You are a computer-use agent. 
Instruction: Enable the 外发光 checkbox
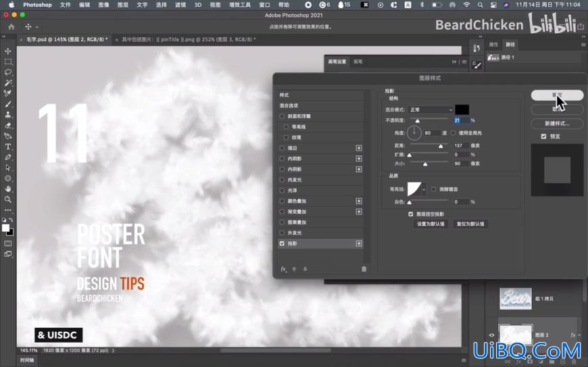tap(282, 233)
